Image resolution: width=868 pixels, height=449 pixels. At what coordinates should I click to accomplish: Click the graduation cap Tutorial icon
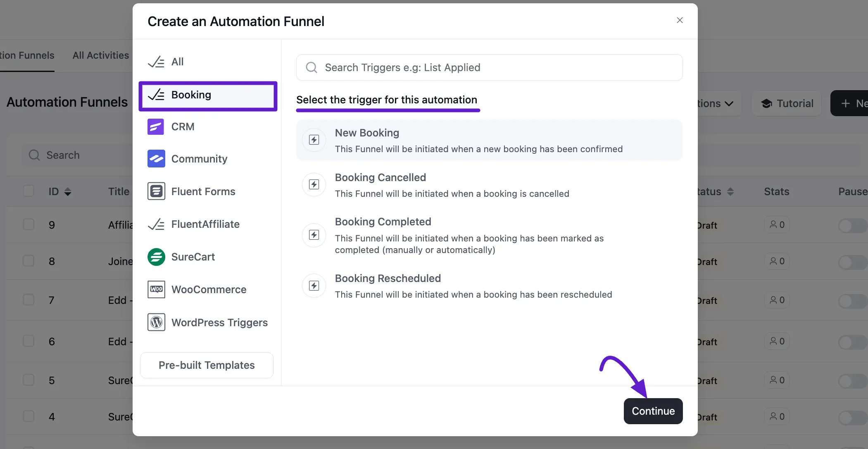point(766,103)
